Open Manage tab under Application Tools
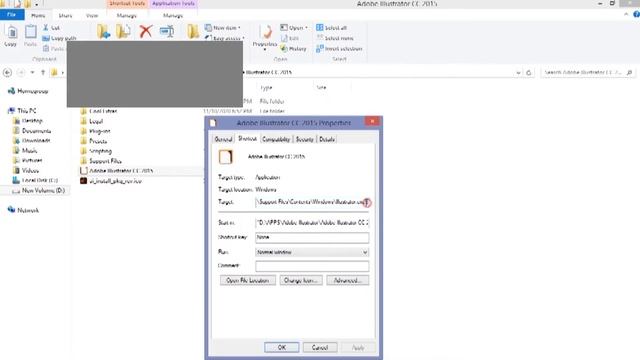 point(173,16)
